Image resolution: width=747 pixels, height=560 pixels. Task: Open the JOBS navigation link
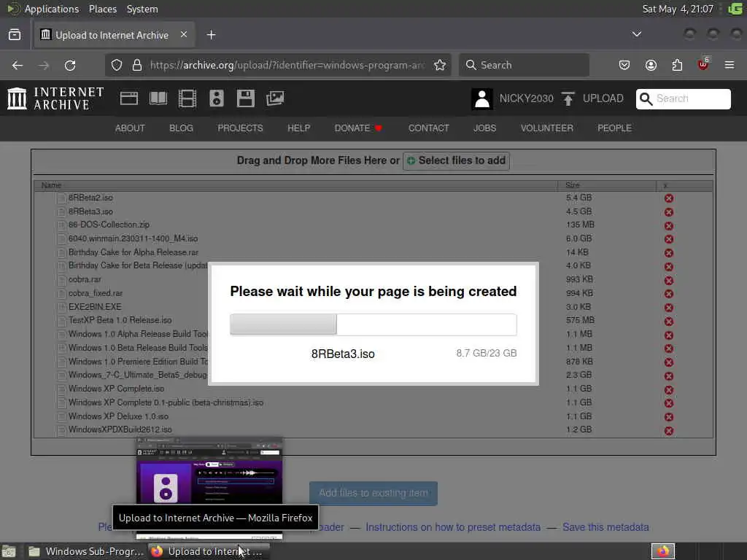(x=484, y=128)
